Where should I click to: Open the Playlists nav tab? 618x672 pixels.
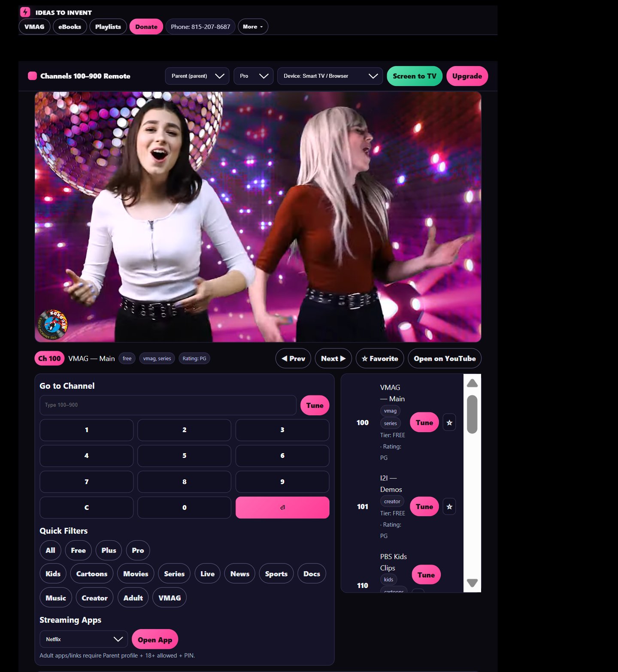(108, 27)
